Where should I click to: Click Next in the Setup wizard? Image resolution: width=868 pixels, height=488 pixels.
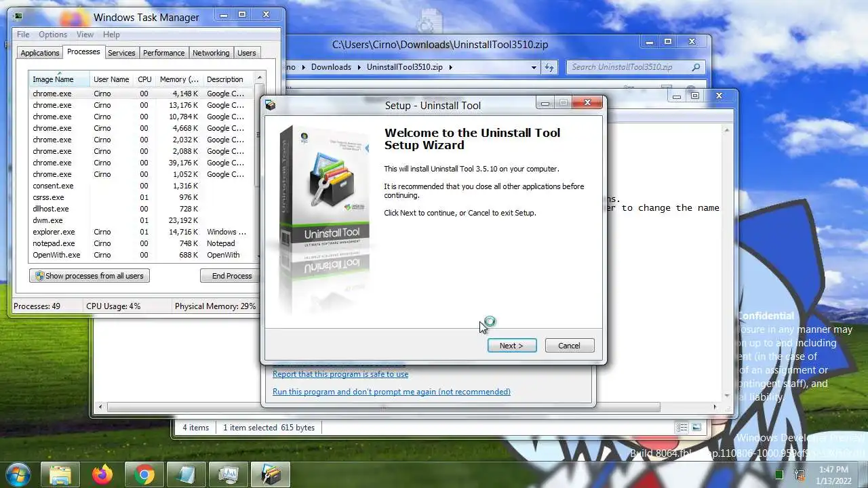pyautogui.click(x=512, y=346)
